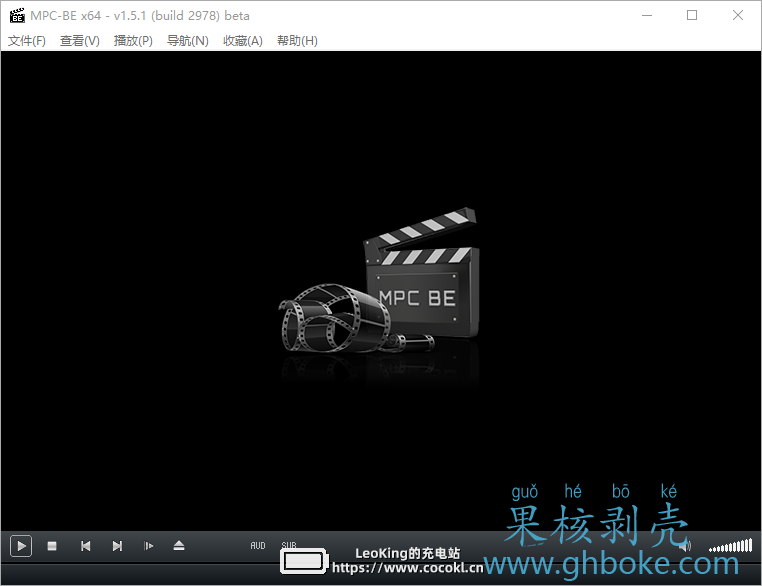Image resolution: width=762 pixels, height=586 pixels.
Task: Stop playback with the square Stop button
Action: (52, 546)
